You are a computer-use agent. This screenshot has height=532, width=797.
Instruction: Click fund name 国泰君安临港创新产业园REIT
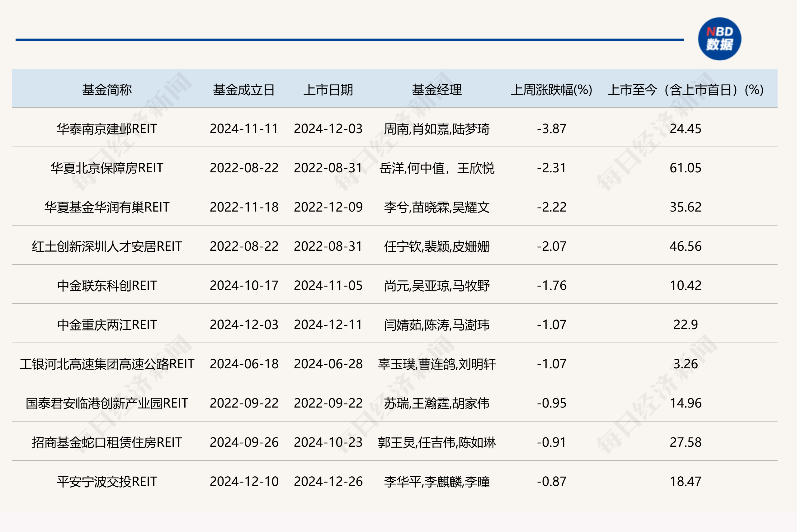click(107, 404)
